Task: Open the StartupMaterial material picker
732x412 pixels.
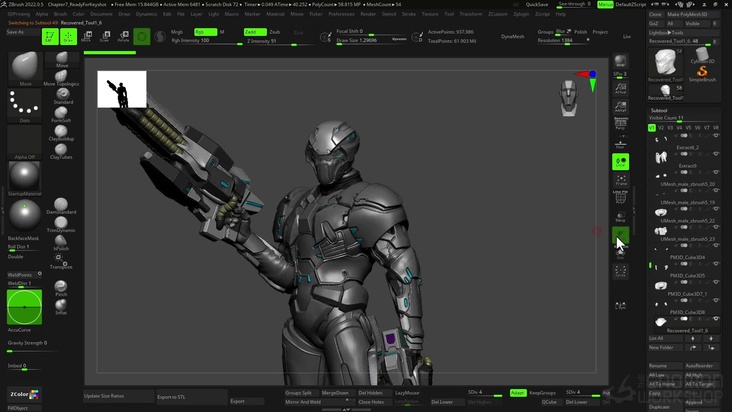Action: click(x=25, y=178)
